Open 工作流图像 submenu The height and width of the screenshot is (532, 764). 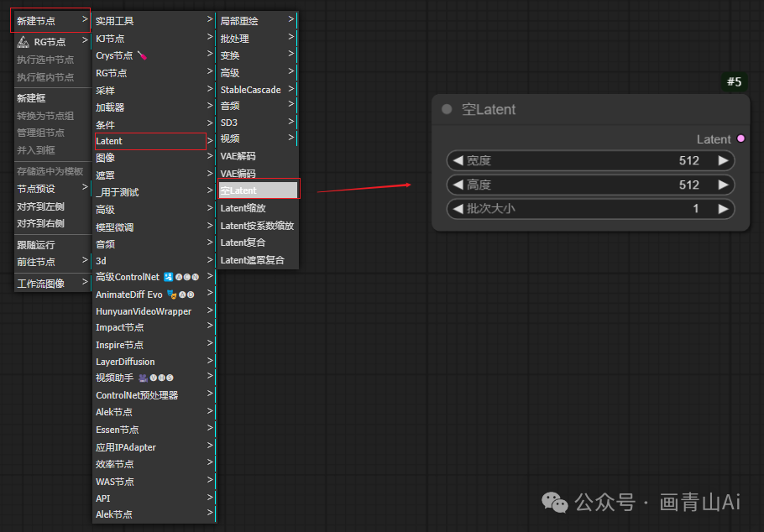[x=53, y=283]
